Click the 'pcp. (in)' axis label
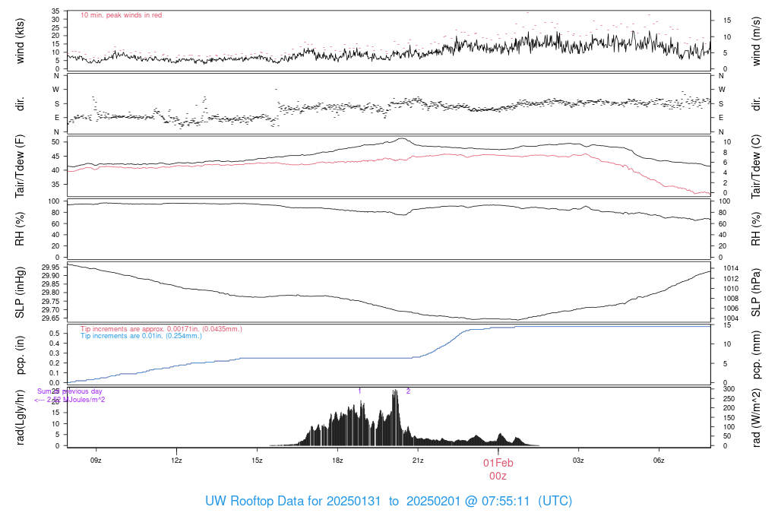778x532 pixels. [x=20, y=356]
